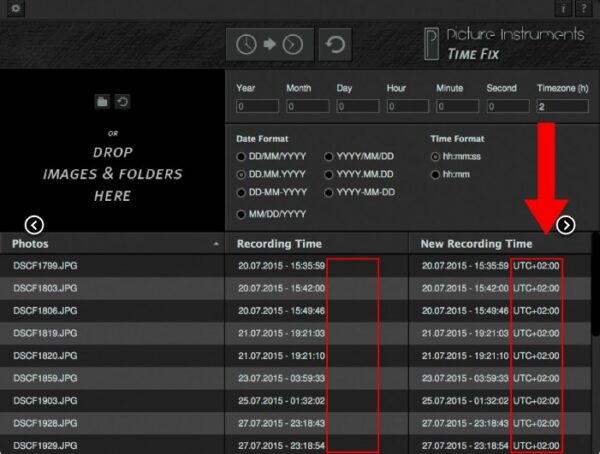Click Recording Time 21.07.2015 - 19:21:03
Viewport: 600px width, 454px height.
(x=281, y=333)
